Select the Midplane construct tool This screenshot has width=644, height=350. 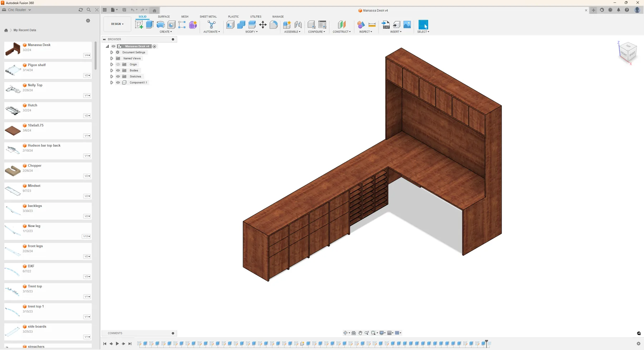coord(342,25)
